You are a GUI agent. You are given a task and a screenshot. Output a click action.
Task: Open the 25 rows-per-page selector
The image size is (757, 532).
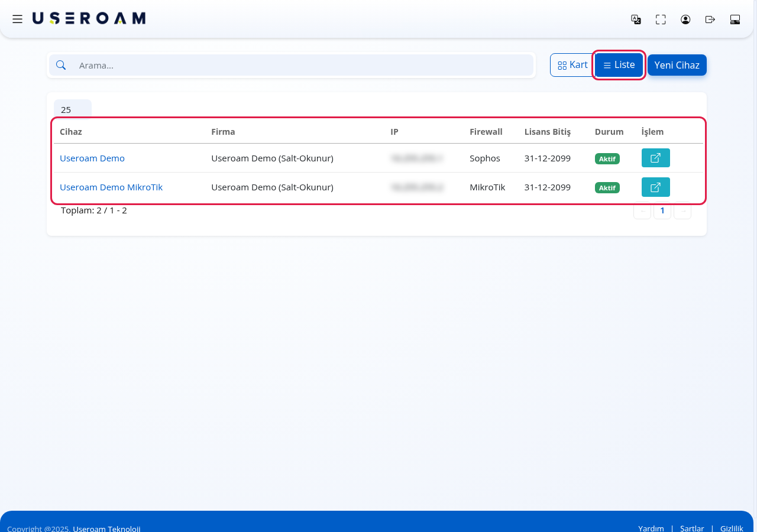coord(73,109)
